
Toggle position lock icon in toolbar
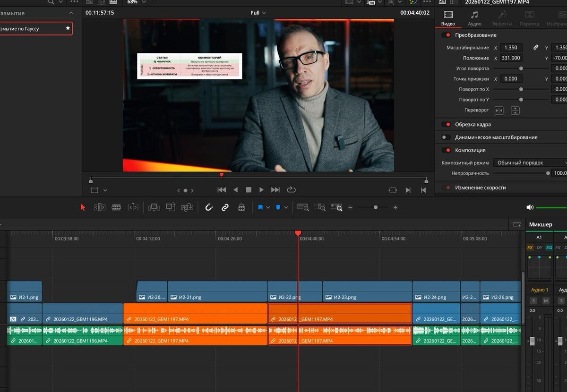point(241,207)
